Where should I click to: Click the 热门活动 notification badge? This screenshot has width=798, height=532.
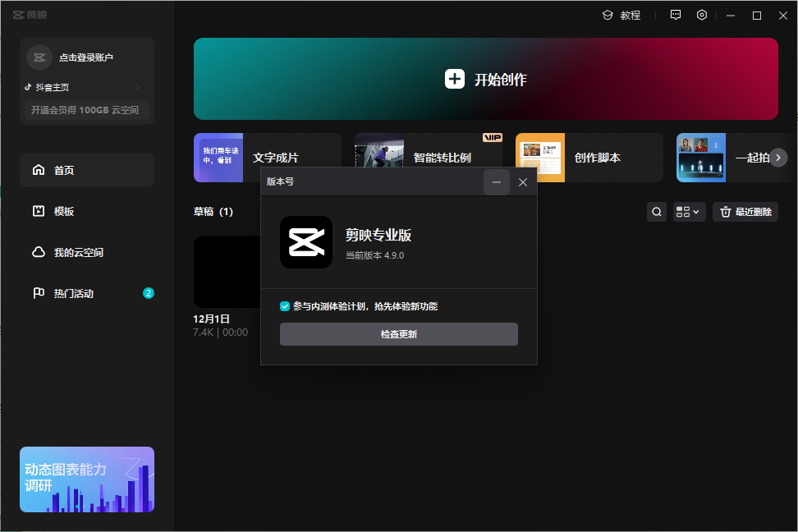148,293
